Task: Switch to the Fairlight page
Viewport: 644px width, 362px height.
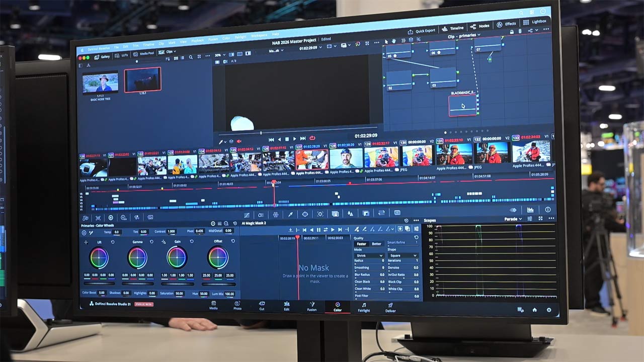Action: [364, 308]
